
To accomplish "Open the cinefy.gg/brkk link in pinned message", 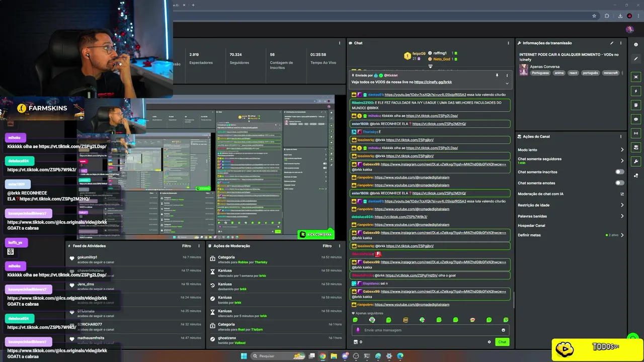I will [433, 82].
